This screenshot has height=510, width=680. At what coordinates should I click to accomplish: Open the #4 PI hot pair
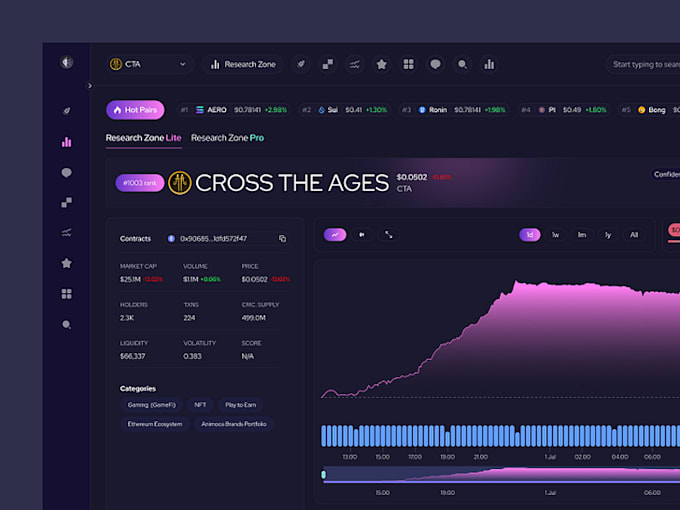564,110
